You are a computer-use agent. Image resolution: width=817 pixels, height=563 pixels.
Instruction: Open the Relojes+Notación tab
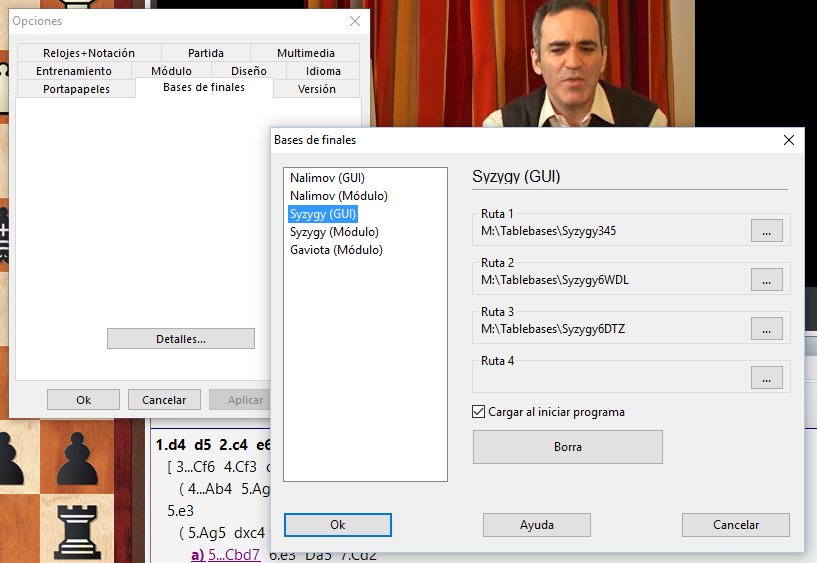point(89,53)
